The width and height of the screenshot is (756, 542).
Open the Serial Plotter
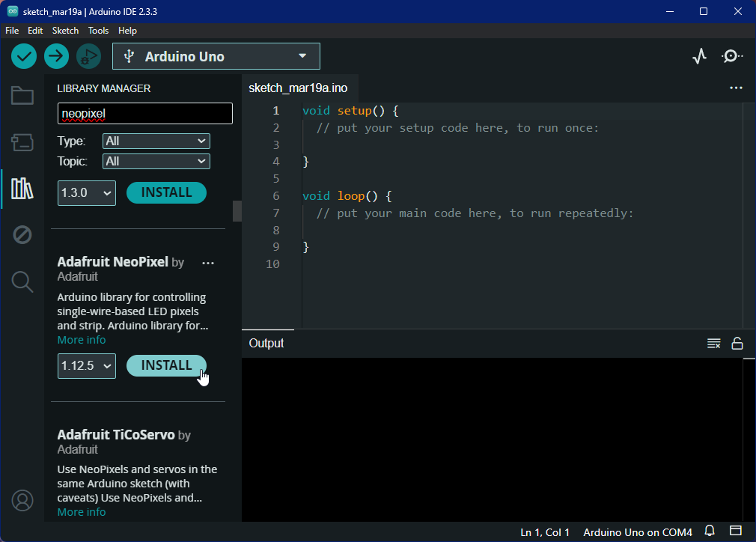(x=699, y=56)
